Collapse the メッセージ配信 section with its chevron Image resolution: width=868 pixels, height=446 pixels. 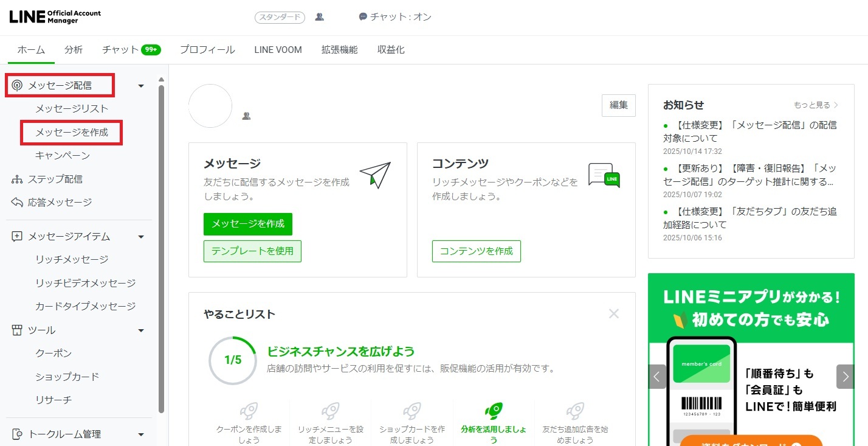tap(140, 85)
